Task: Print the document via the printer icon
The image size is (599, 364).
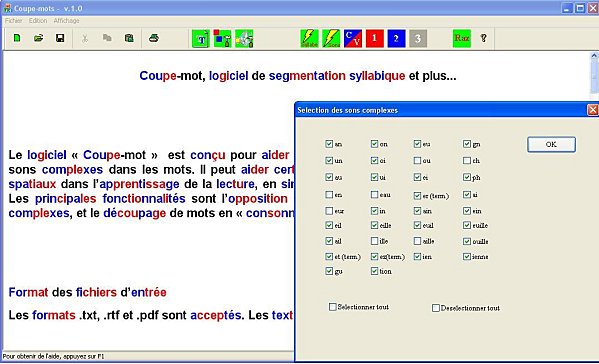Action: coord(154,38)
